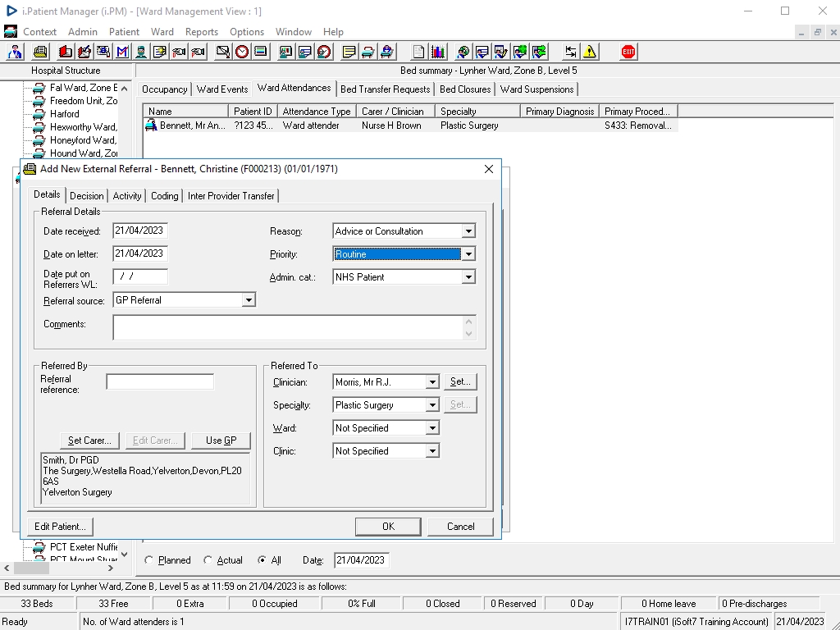Click the yellow lined notepad toolbar icon
Viewport: 840px width, 630px height.
click(349, 52)
